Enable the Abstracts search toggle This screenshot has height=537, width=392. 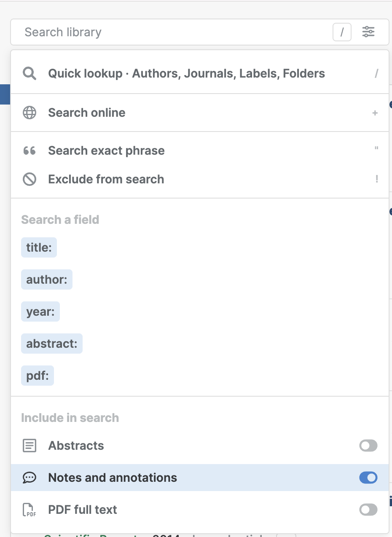[368, 446]
